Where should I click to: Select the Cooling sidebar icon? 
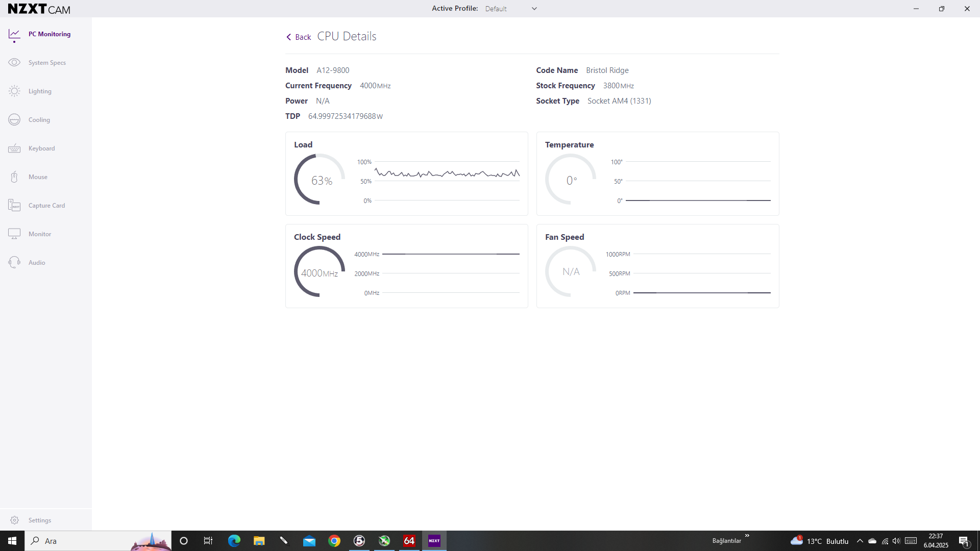pyautogui.click(x=14, y=120)
